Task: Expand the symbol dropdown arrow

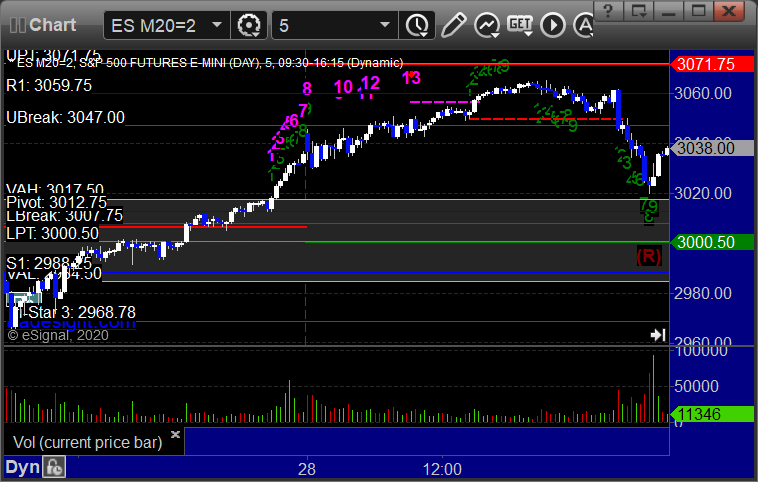Action: point(218,25)
